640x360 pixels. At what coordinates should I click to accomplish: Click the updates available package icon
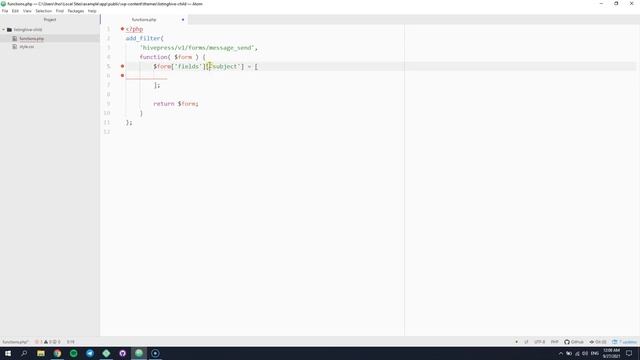(x=624, y=342)
